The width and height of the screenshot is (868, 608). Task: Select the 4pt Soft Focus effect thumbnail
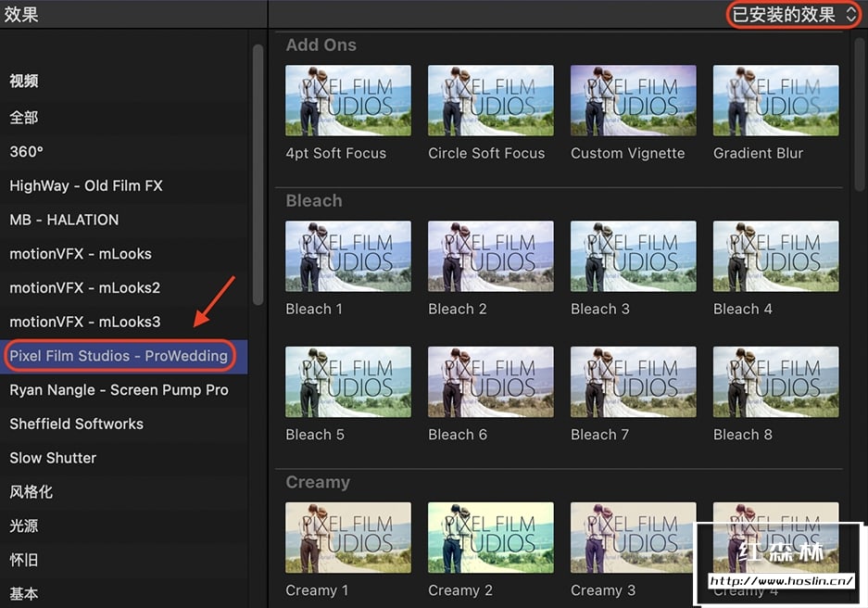348,100
